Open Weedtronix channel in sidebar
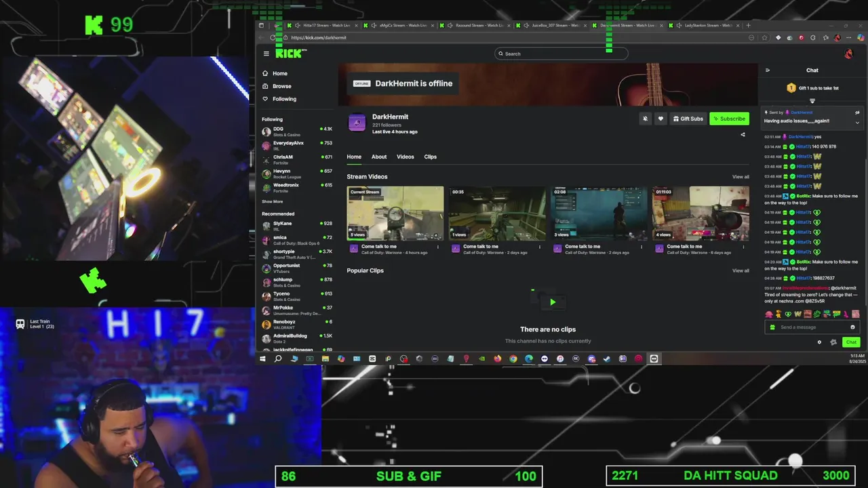The width and height of the screenshot is (868, 488). [x=297, y=188]
